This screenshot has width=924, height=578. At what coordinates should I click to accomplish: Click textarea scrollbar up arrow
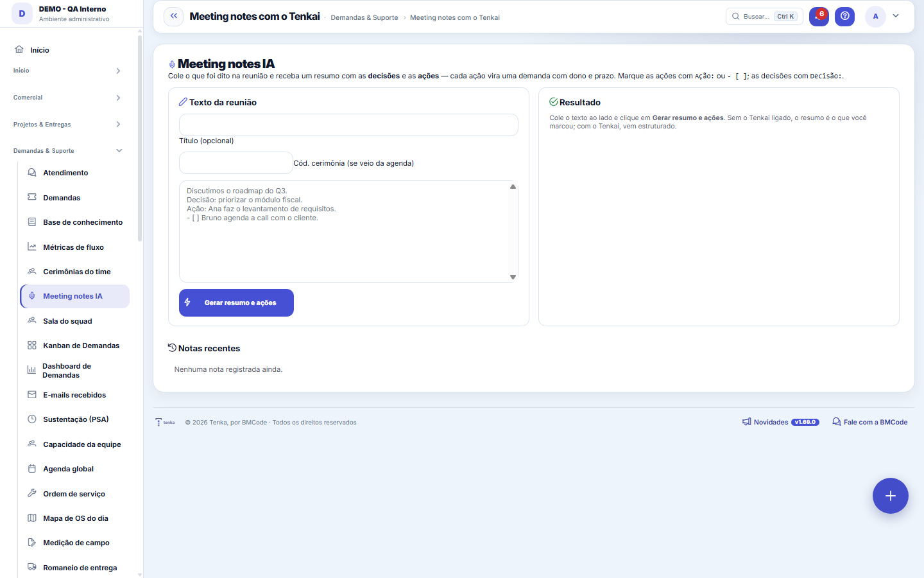[x=513, y=187]
